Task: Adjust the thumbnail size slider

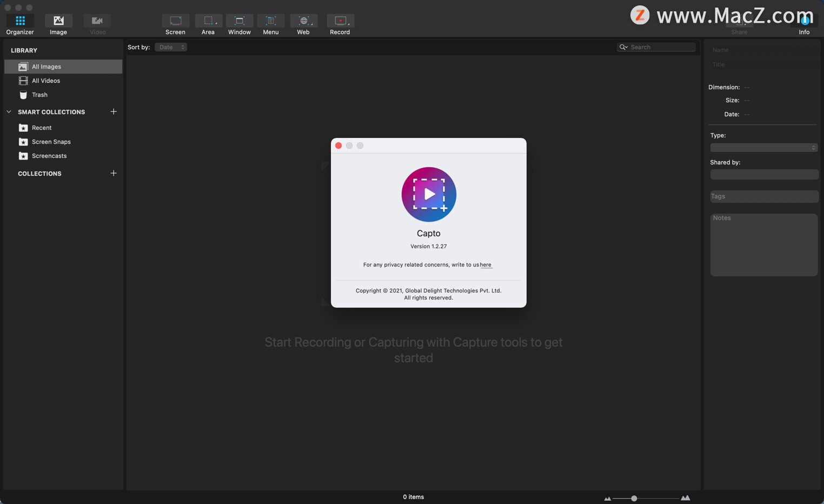Action: pos(634,498)
